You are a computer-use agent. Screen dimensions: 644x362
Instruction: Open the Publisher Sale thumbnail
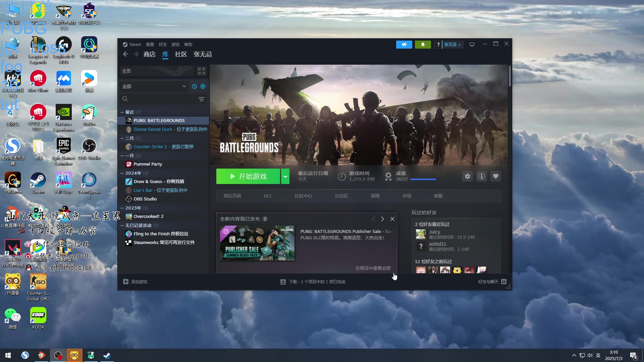coord(257,243)
